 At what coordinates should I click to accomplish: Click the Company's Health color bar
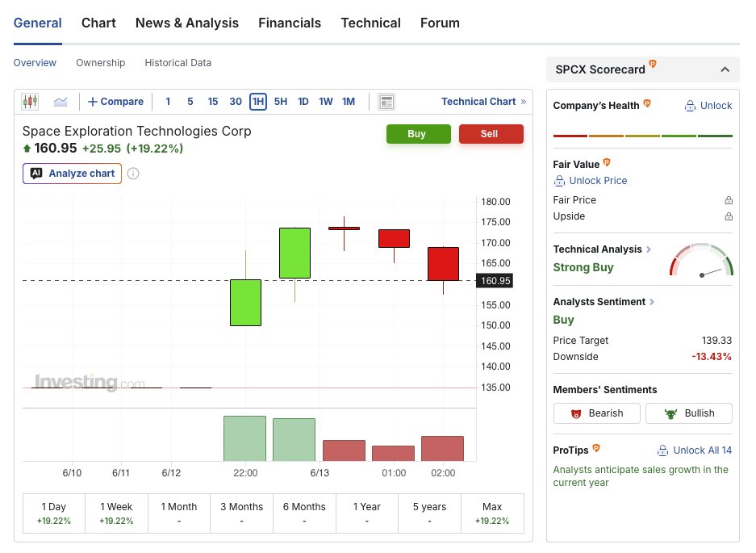[x=643, y=136]
